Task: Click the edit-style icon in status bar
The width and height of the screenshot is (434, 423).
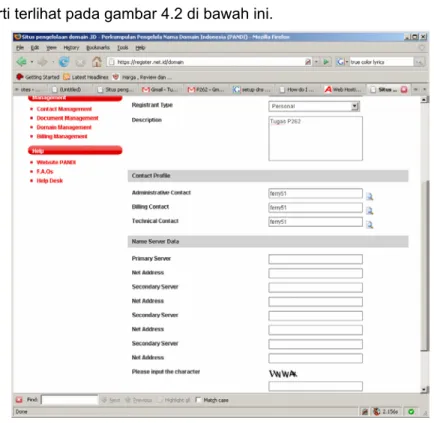Action: click(365, 412)
